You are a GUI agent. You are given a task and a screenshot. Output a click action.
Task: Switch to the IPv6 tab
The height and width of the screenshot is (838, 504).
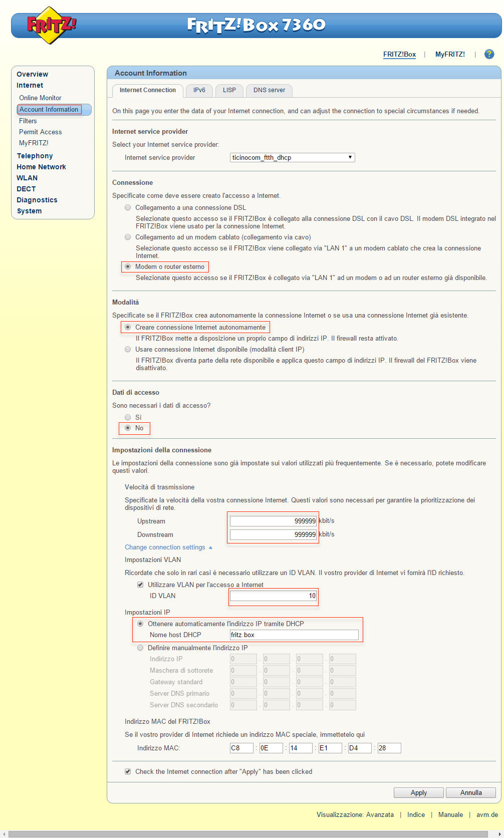199,90
